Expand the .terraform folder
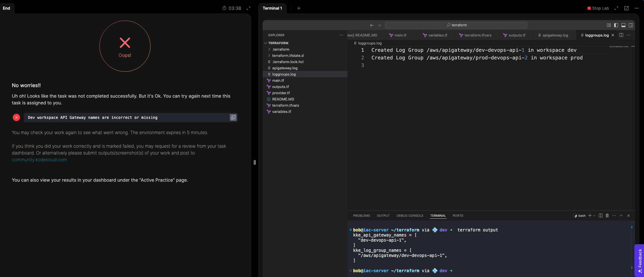Viewport: 644px width, 277px height. pos(280,49)
